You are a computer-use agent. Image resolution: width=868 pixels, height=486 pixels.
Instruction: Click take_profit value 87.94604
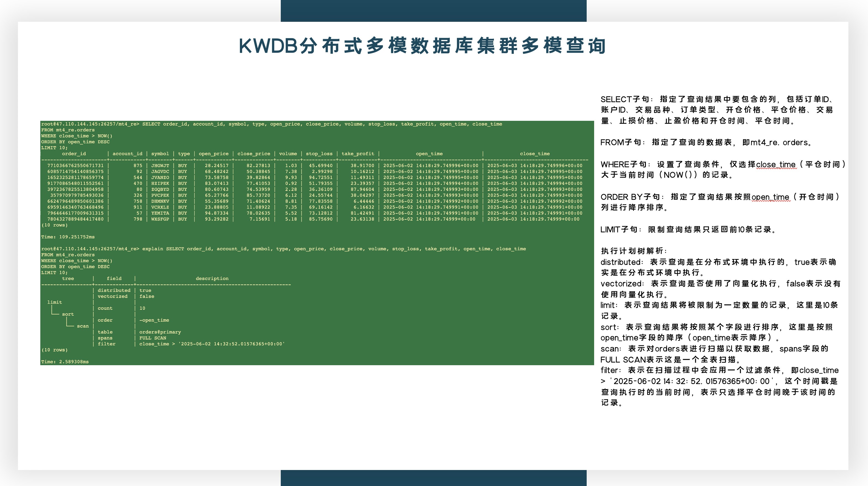coord(362,189)
